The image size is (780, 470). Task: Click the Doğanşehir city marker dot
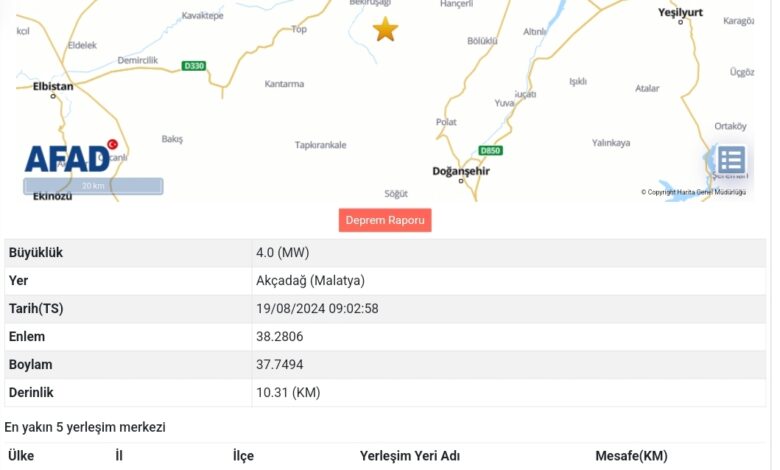[x=461, y=181]
